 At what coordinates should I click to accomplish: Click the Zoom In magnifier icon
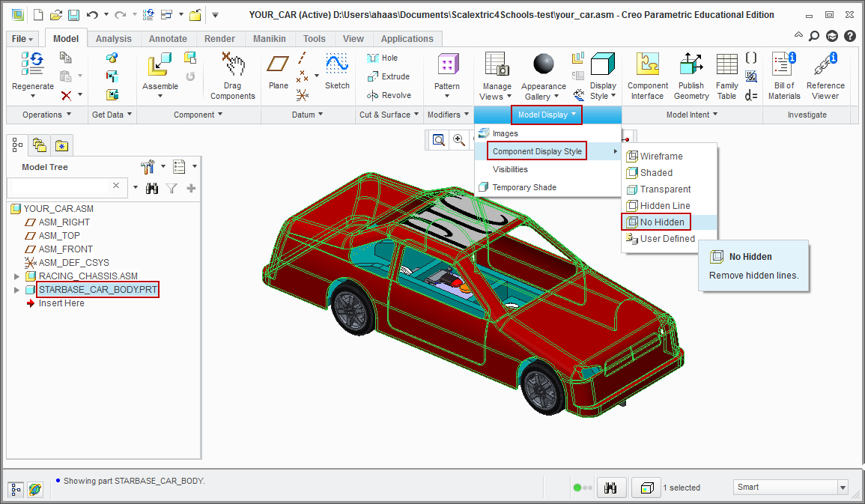459,140
